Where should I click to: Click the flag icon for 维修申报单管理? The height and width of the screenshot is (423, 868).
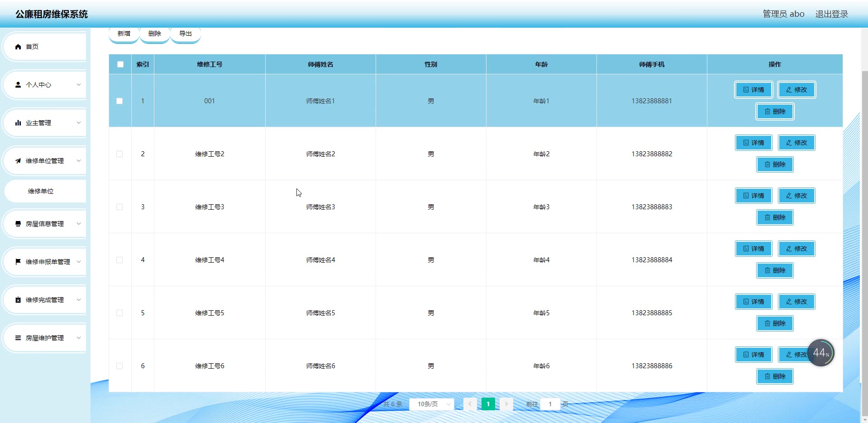pyautogui.click(x=18, y=262)
